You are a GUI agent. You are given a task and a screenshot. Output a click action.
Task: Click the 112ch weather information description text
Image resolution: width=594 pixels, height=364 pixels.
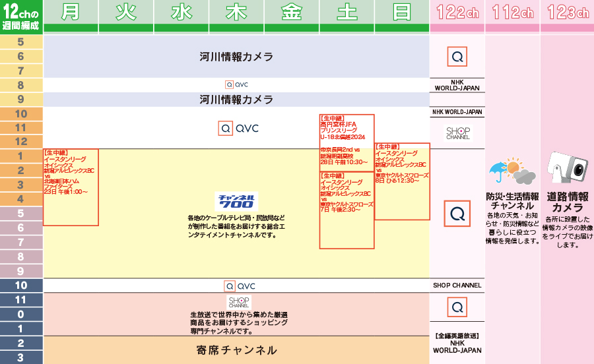click(512, 228)
